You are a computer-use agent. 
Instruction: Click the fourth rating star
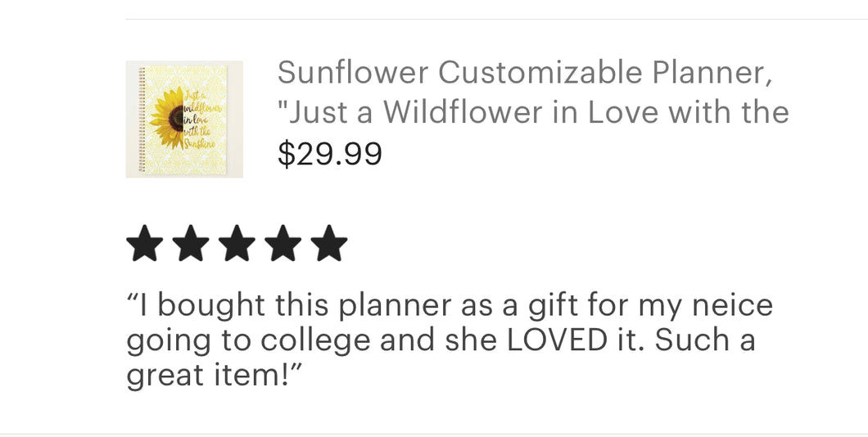point(283,243)
